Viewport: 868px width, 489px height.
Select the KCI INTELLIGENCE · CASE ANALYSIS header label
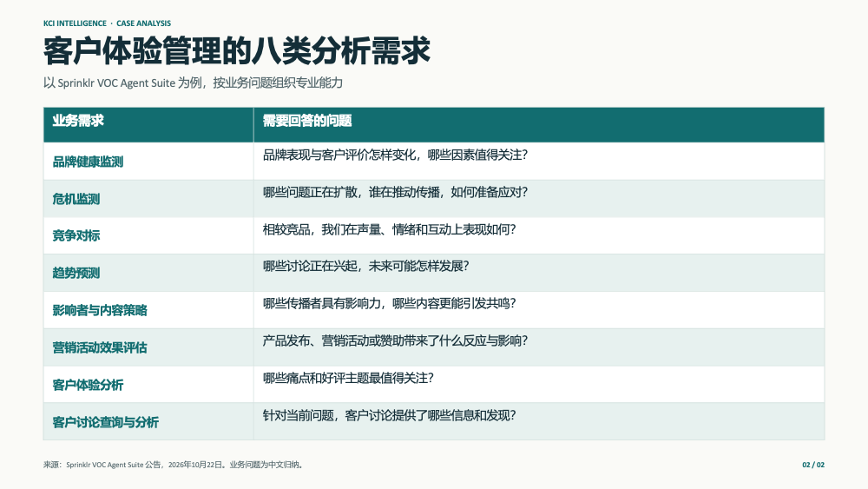click(x=107, y=23)
